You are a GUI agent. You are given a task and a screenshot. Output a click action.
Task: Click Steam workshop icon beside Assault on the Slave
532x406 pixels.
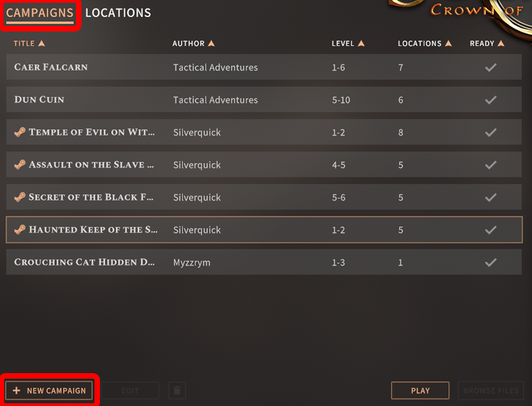click(20, 164)
